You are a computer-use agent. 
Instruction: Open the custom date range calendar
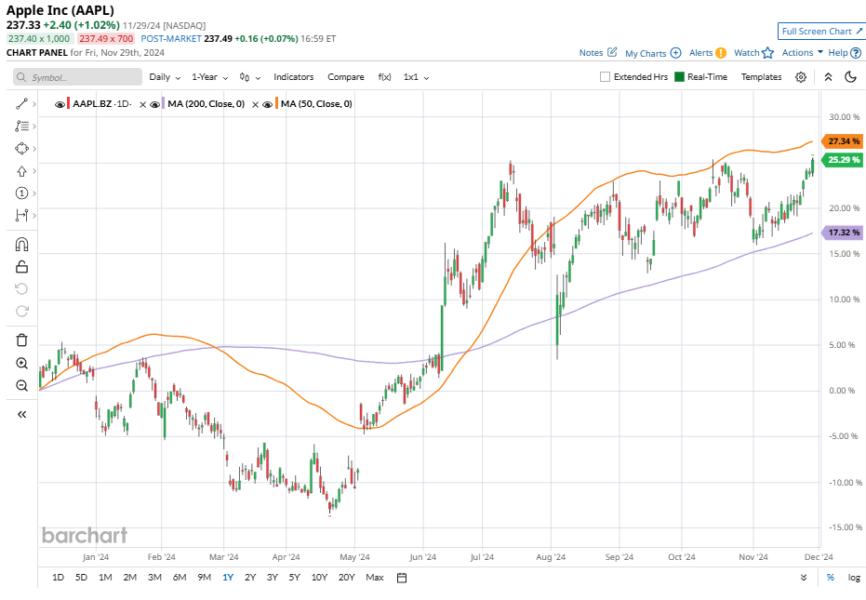point(402,578)
